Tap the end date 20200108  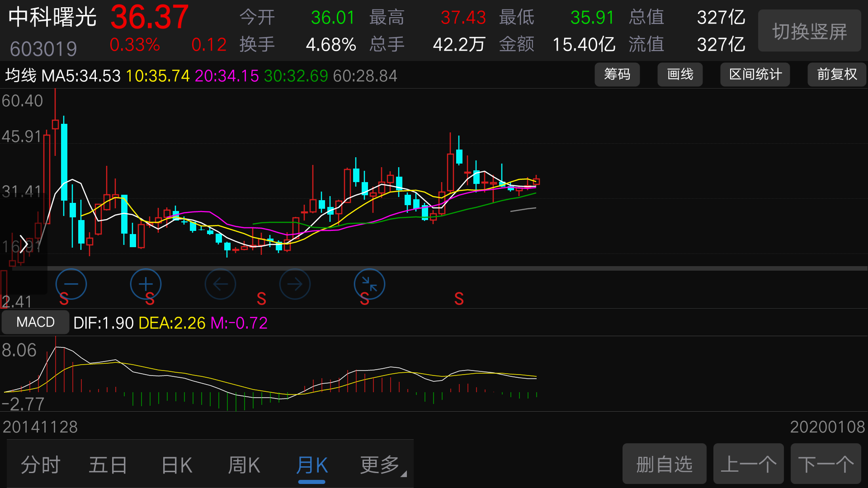point(827,427)
